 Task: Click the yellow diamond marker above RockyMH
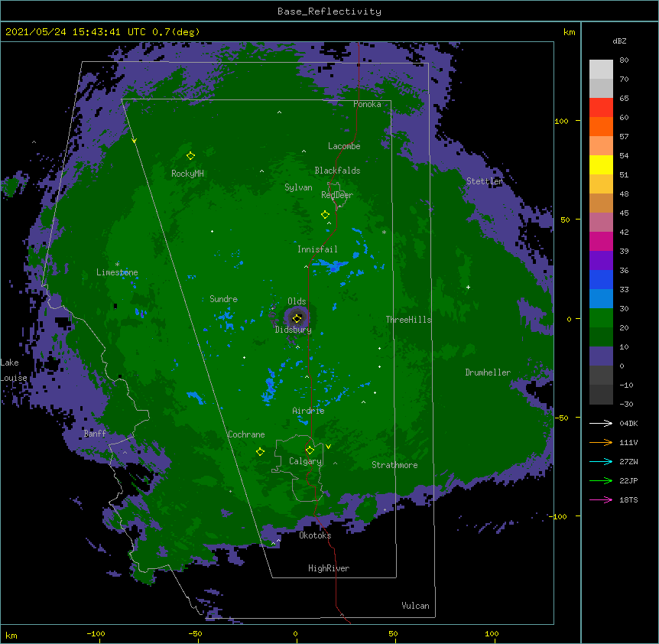pos(190,156)
